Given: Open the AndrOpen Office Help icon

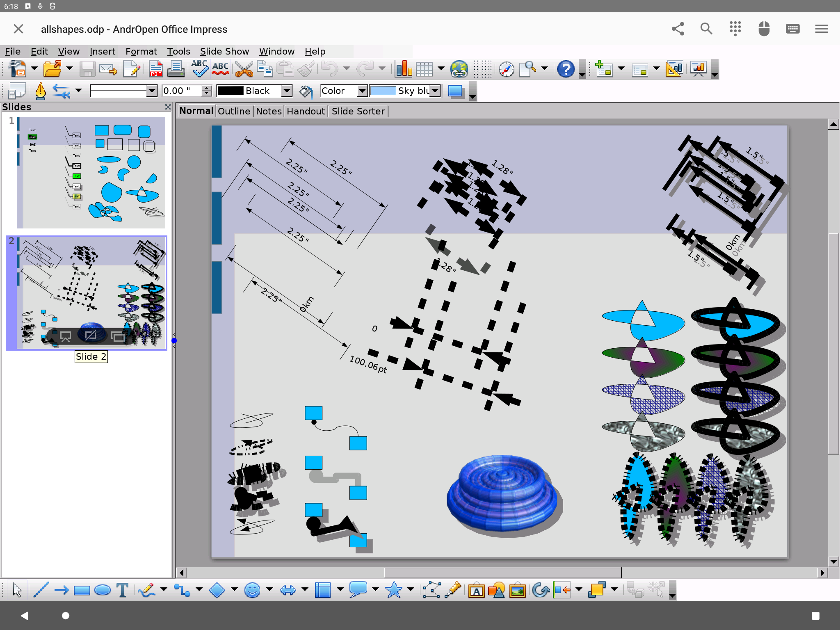Looking at the screenshot, I should coord(566,69).
